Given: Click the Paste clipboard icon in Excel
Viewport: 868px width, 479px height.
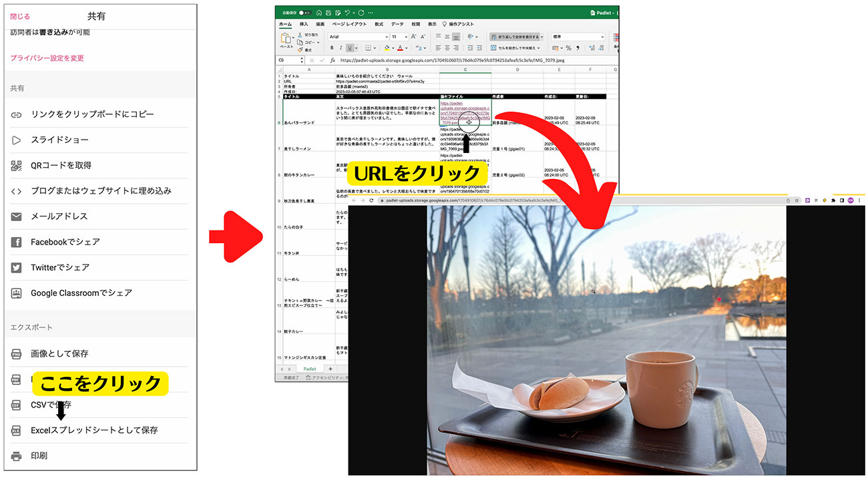Looking at the screenshot, I should point(286,38).
